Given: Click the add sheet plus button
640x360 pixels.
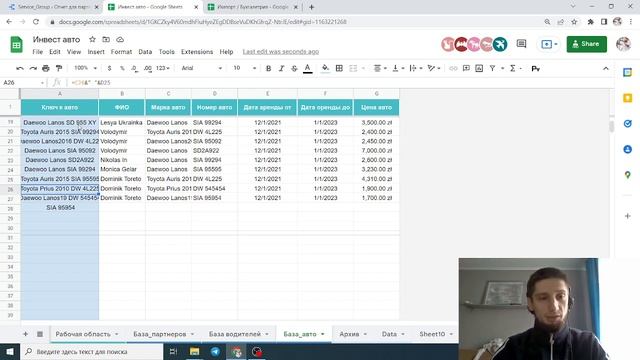Looking at the screenshot, I should [x=25, y=334].
